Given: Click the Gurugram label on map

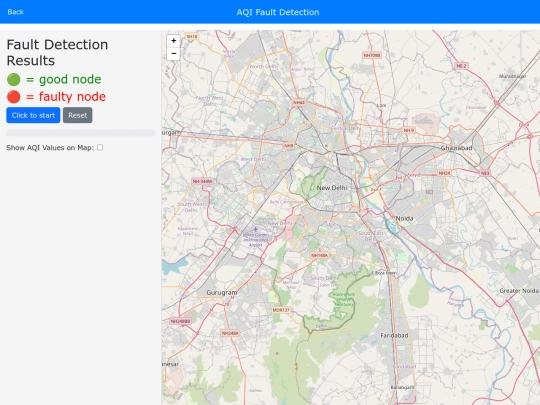Looking at the screenshot, I should point(222,292).
